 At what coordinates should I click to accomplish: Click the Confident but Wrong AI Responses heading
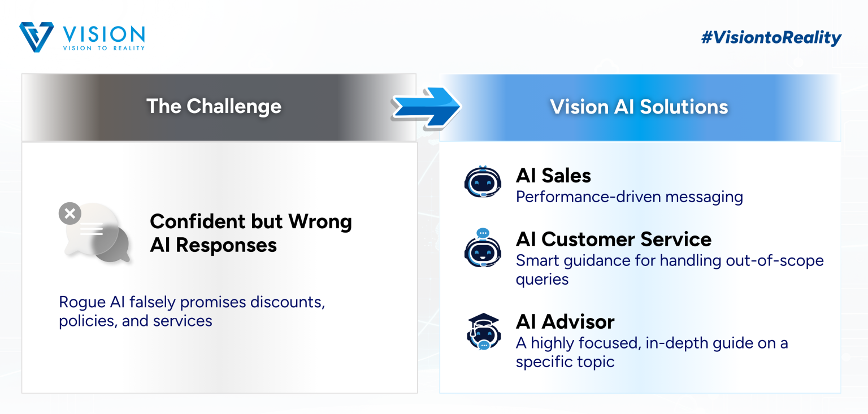pos(250,233)
